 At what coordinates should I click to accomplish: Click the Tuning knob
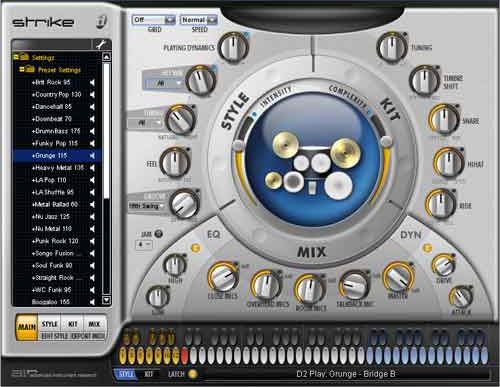pos(391,48)
